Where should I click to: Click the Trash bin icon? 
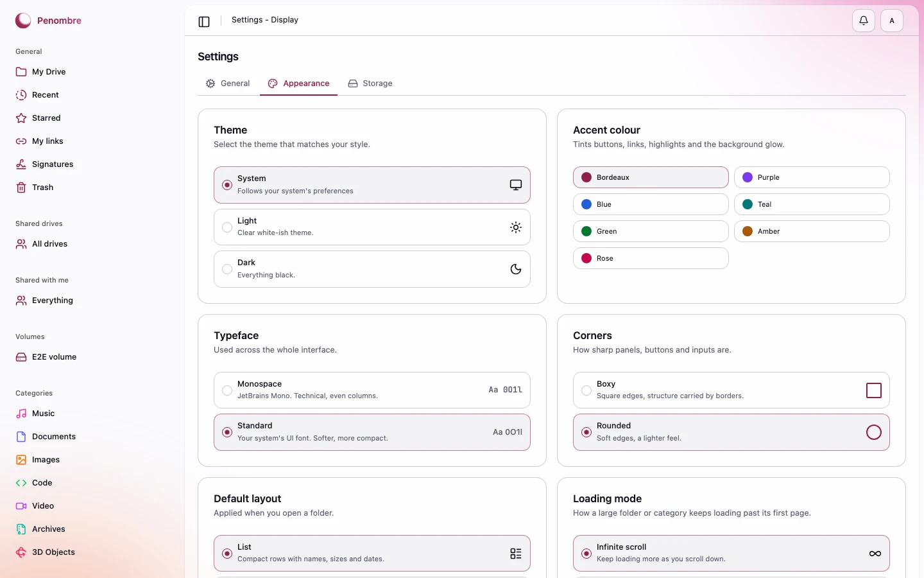pyautogui.click(x=21, y=188)
